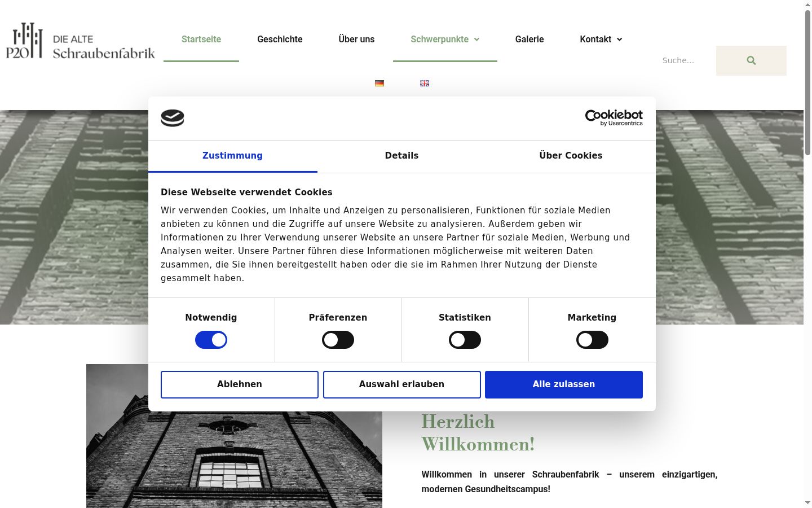Click the Marketing label
Viewport: 812px width, 508px height.
(x=592, y=318)
